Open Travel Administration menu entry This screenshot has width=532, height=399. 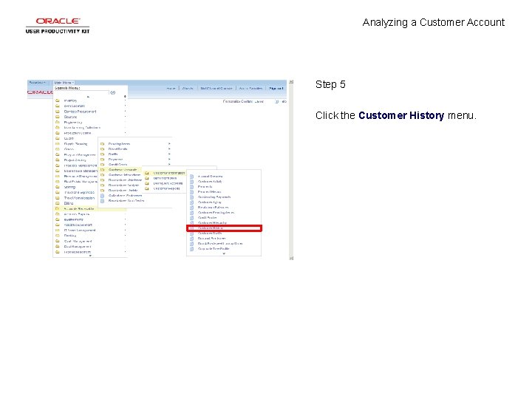[x=79, y=198]
